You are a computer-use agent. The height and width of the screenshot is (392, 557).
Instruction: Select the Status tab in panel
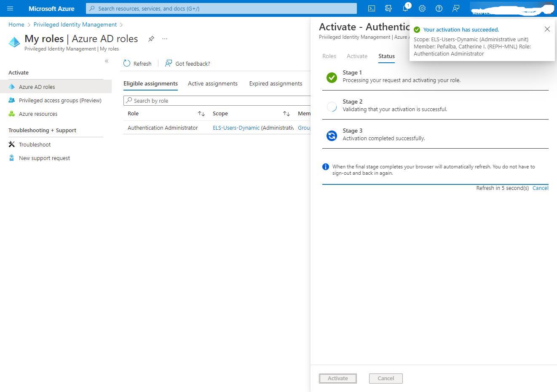click(386, 56)
